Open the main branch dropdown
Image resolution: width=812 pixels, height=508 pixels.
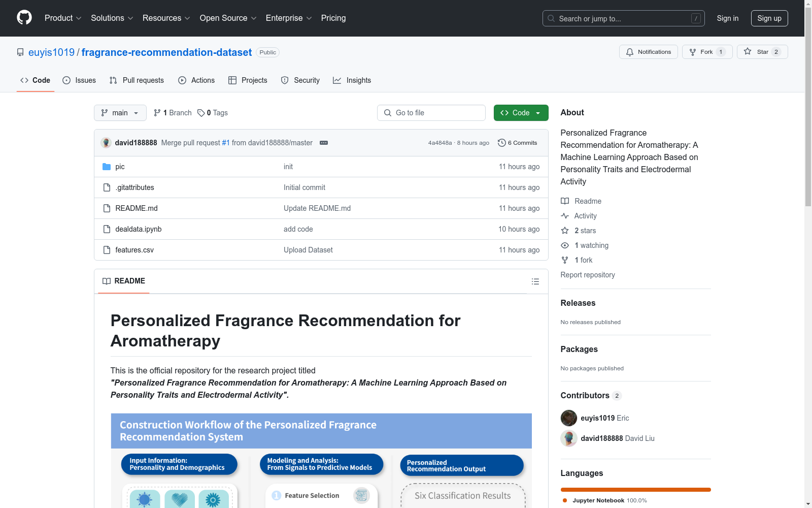120,113
